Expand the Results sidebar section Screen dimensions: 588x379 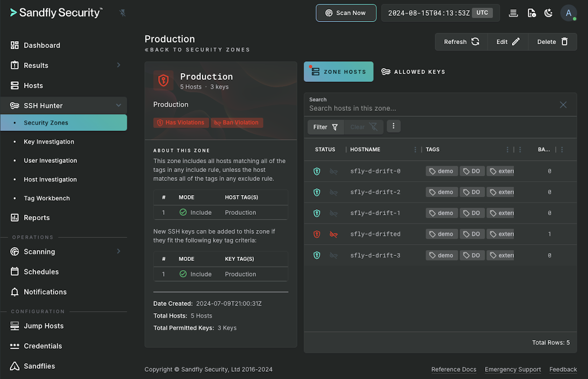(x=119, y=65)
